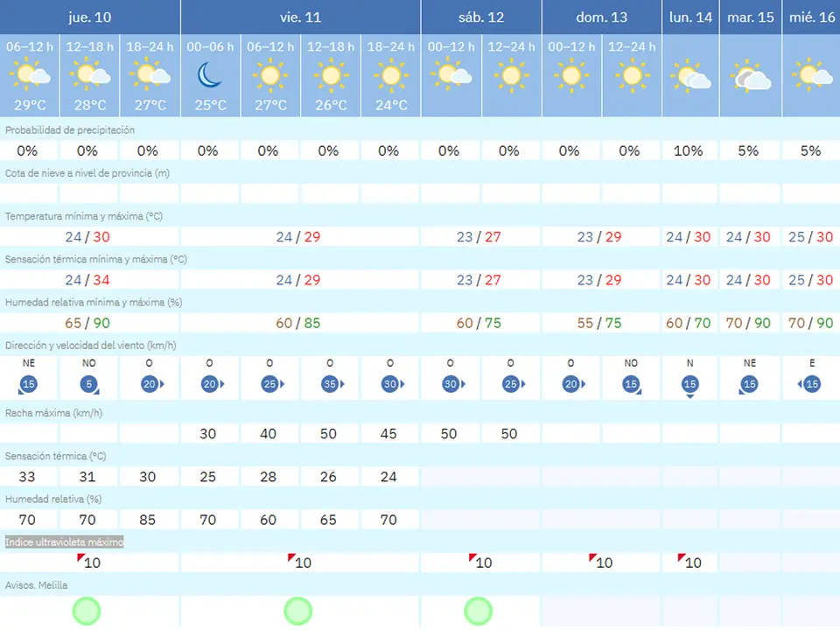This screenshot has width=840, height=630.
Task: Click the moon icon for vie. 11 00–06 h
Action: point(210,75)
